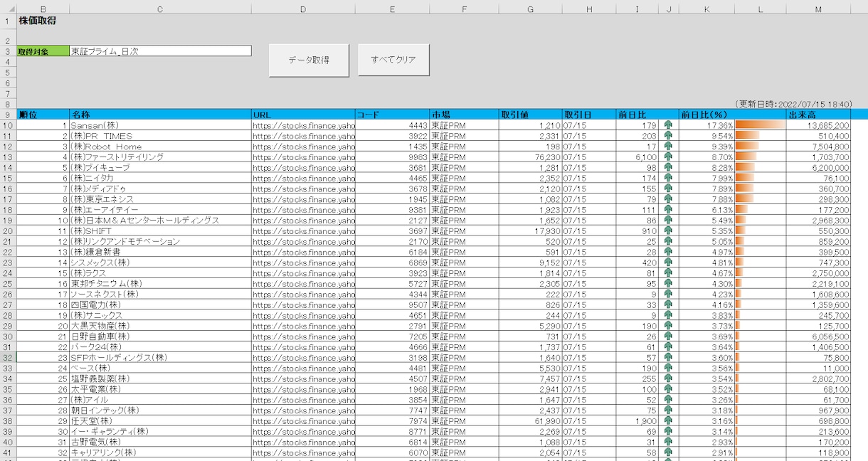Image resolution: width=868 pixels, height=461 pixels.
Task: Select the 取得対象 field showing 東証プライム_日次
Action: point(160,51)
